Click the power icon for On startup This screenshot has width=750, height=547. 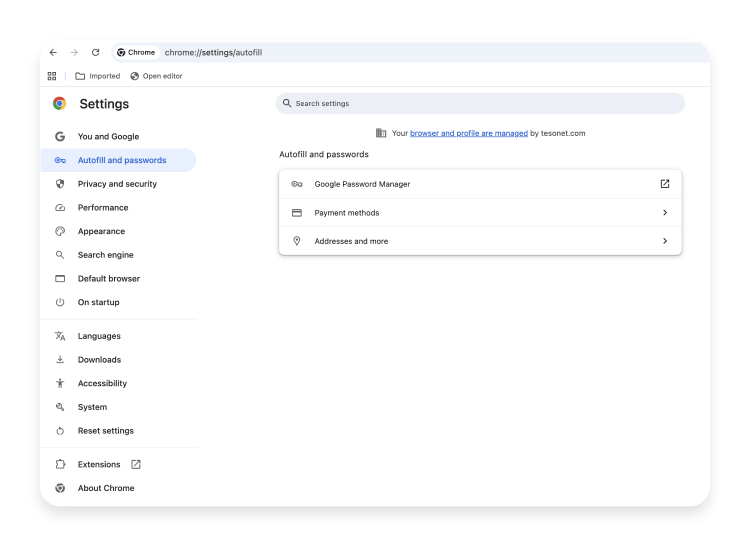point(60,302)
